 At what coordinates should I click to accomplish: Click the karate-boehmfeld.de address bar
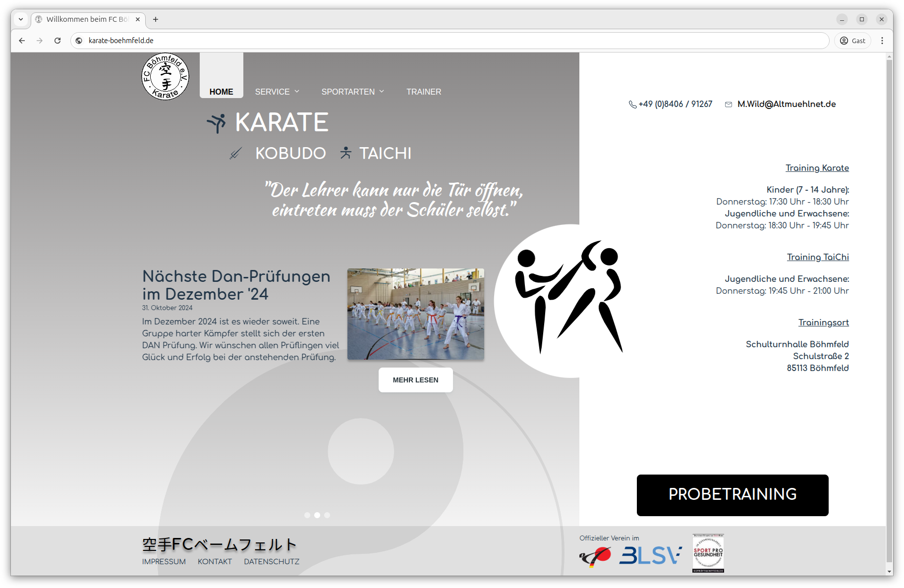click(x=450, y=41)
